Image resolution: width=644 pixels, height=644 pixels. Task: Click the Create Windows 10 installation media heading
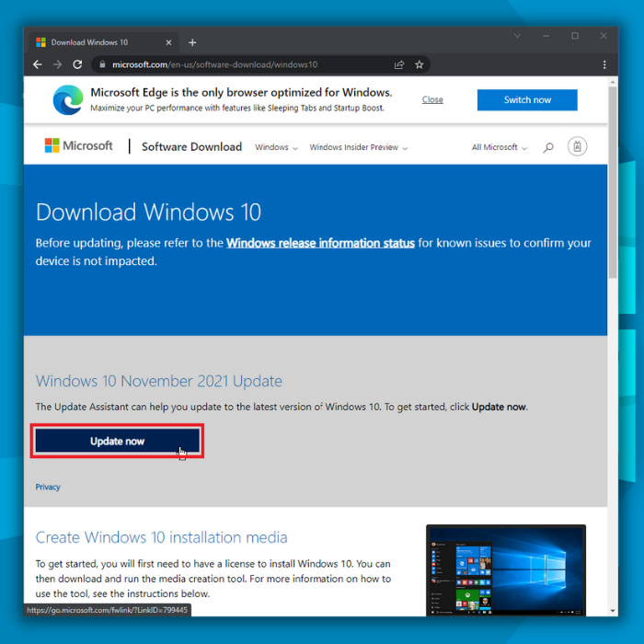click(161, 537)
